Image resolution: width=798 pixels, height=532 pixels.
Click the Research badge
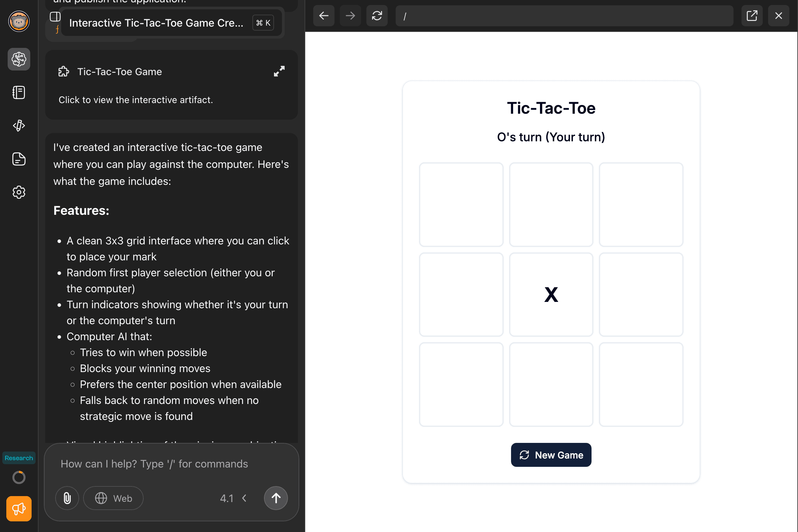(x=19, y=458)
